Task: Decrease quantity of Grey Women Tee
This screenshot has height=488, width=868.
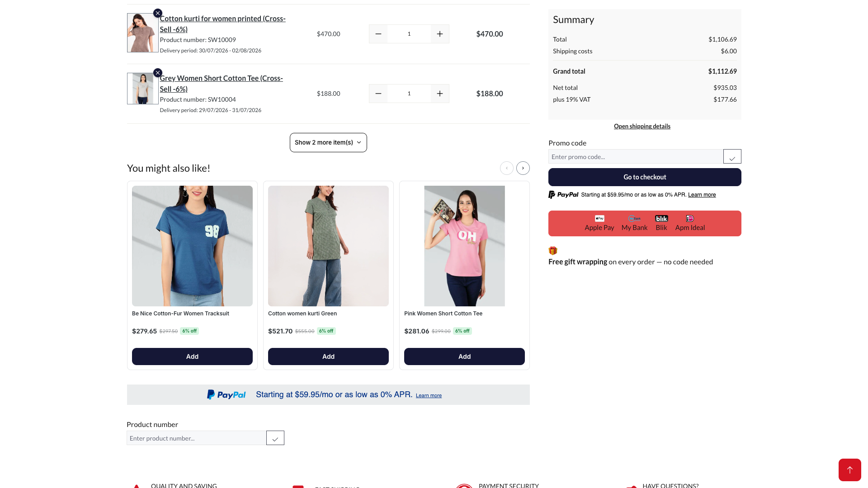Action: point(378,94)
